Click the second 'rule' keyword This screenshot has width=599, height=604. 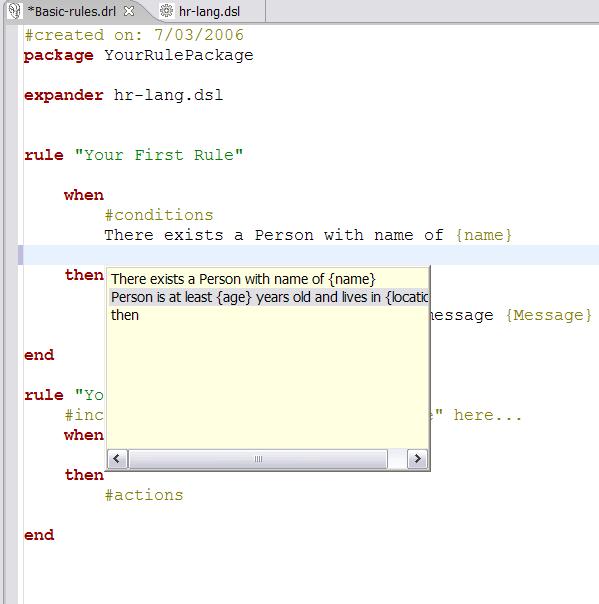[x=44, y=395]
